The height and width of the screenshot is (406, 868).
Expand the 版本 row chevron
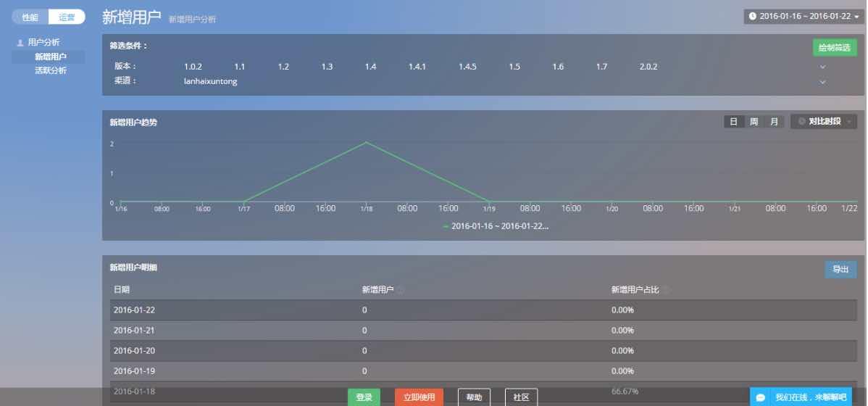tap(822, 67)
